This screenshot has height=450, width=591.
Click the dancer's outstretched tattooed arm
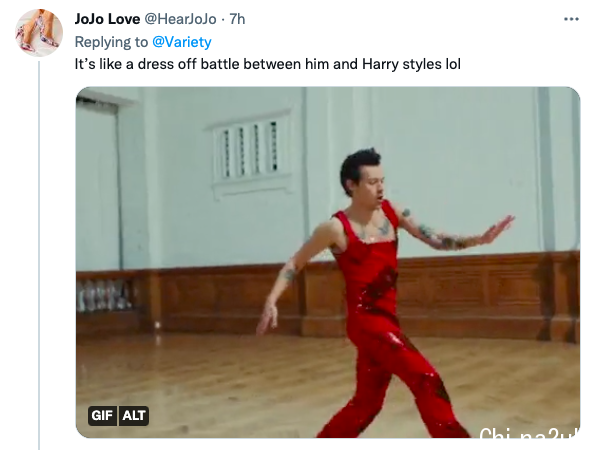coord(456,230)
